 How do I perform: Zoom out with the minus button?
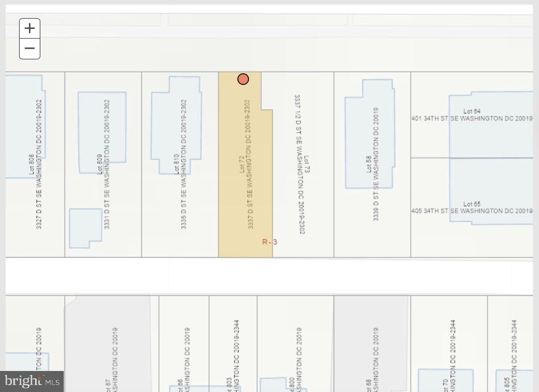(x=30, y=49)
